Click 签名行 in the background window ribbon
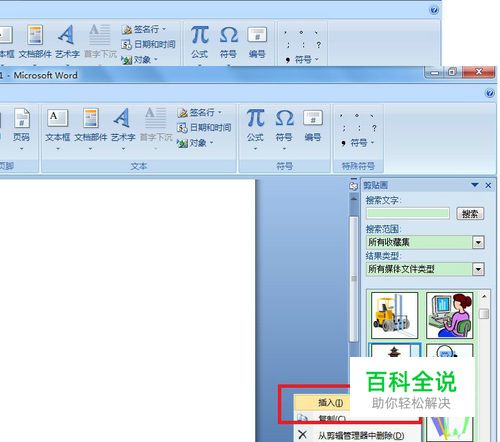Viewport: 500px width, 442px height. [143, 29]
